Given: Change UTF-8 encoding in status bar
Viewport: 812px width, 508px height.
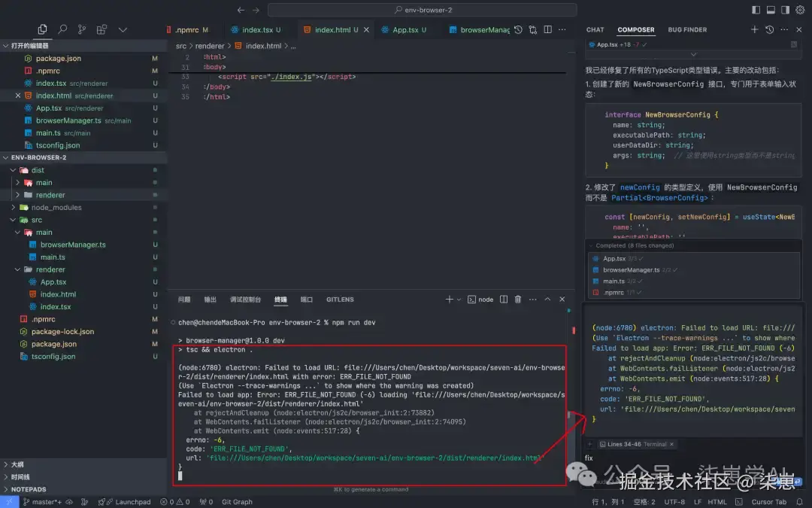Looking at the screenshot, I should click(674, 502).
